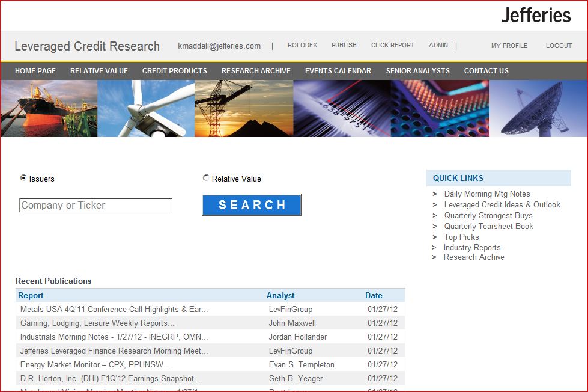Click the satellite dish banner image

(538, 108)
